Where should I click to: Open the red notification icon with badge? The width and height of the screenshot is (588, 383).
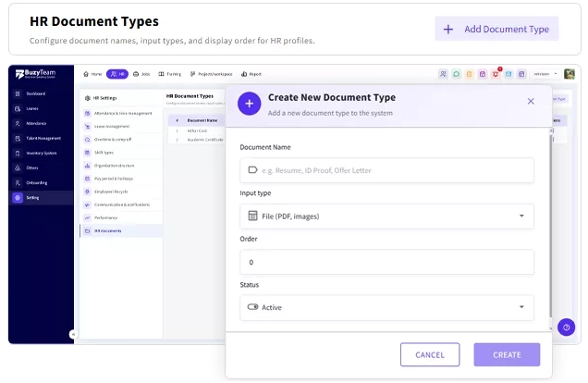496,73
